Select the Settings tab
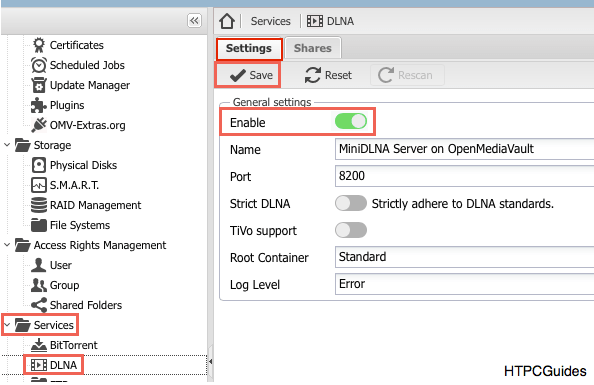Screen dimensions: 594x385 [x=249, y=48]
